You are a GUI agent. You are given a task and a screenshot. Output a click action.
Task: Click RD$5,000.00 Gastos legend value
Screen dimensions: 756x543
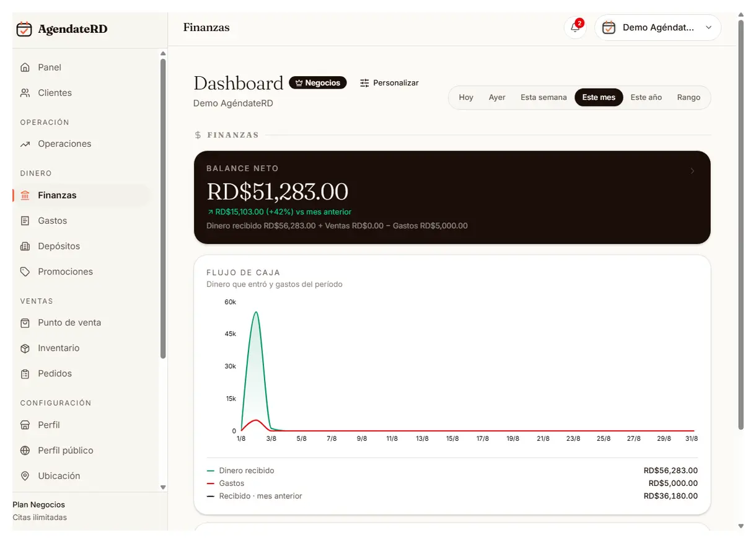pyautogui.click(x=673, y=483)
